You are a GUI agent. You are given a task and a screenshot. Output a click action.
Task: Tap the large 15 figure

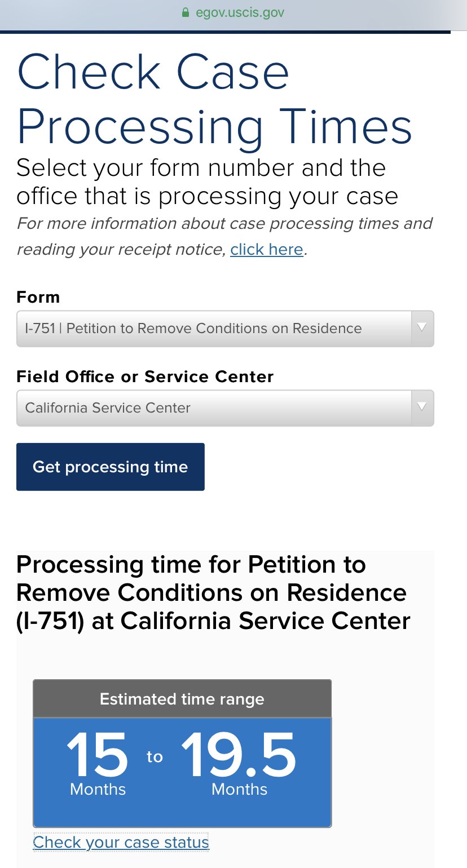[98, 755]
